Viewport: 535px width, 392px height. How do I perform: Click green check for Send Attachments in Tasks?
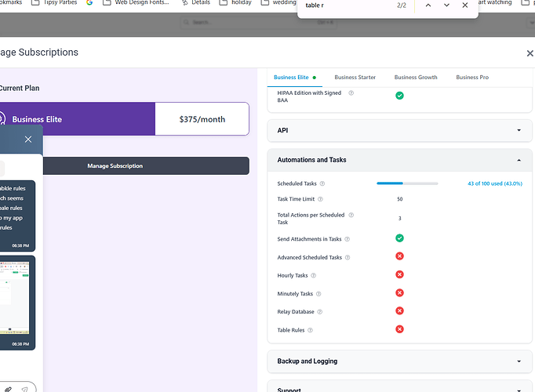399,238
